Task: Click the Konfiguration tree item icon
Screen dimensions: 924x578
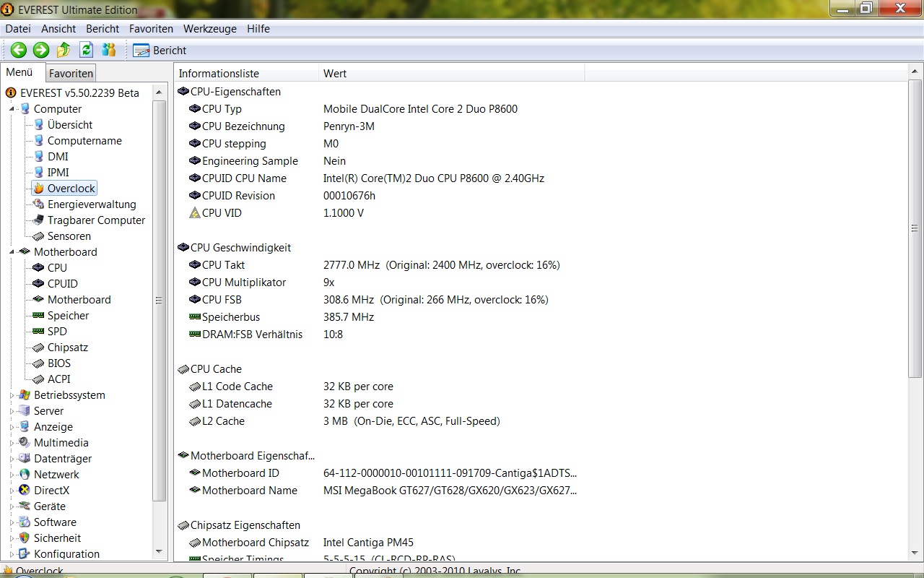Action: tap(25, 554)
